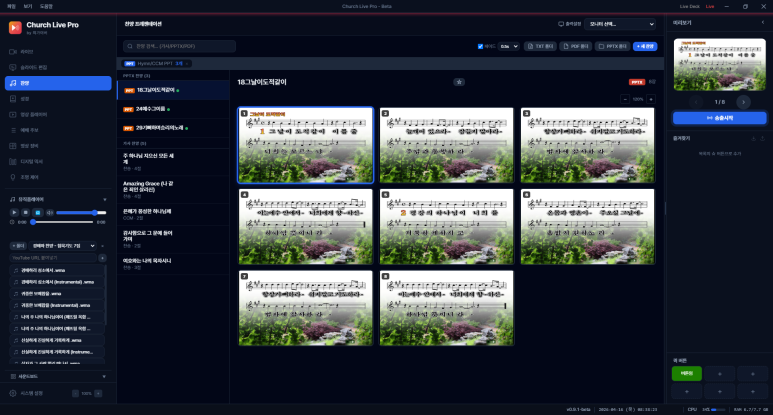Decrease sidebar UI zoom with minus button
This screenshot has height=415, width=773.
[x=75, y=393]
